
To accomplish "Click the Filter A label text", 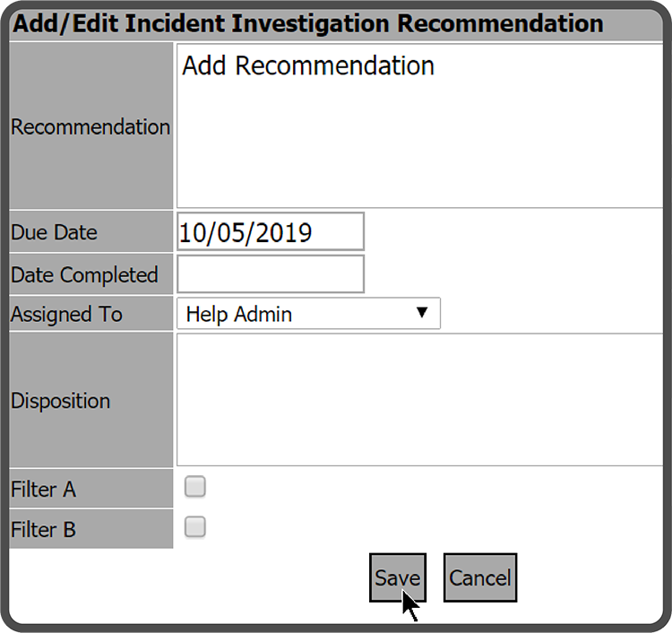I will point(43,490).
